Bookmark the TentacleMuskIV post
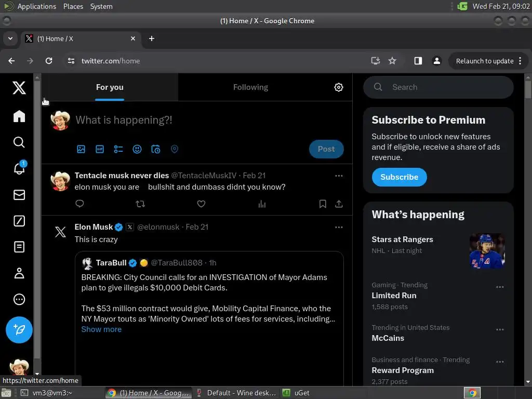Screen dimensions: 532x399 pyautogui.click(x=323, y=204)
